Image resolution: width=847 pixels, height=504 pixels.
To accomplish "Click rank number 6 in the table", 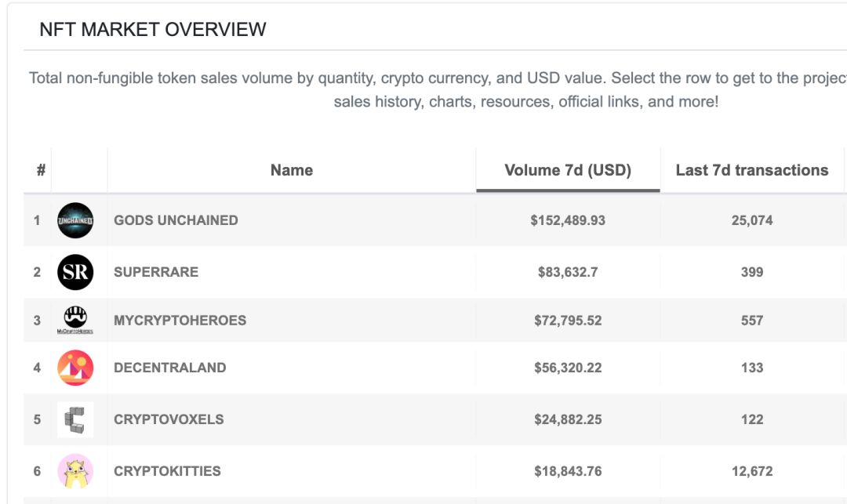I will point(37,471).
